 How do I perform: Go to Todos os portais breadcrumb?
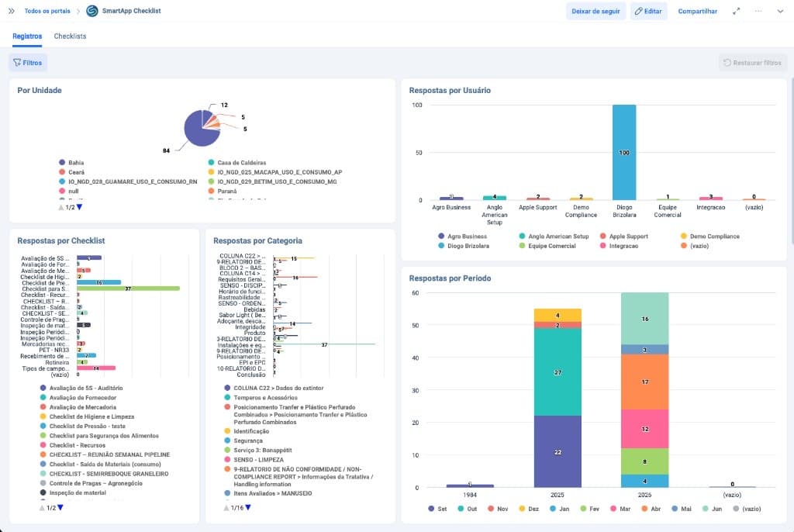click(47, 11)
